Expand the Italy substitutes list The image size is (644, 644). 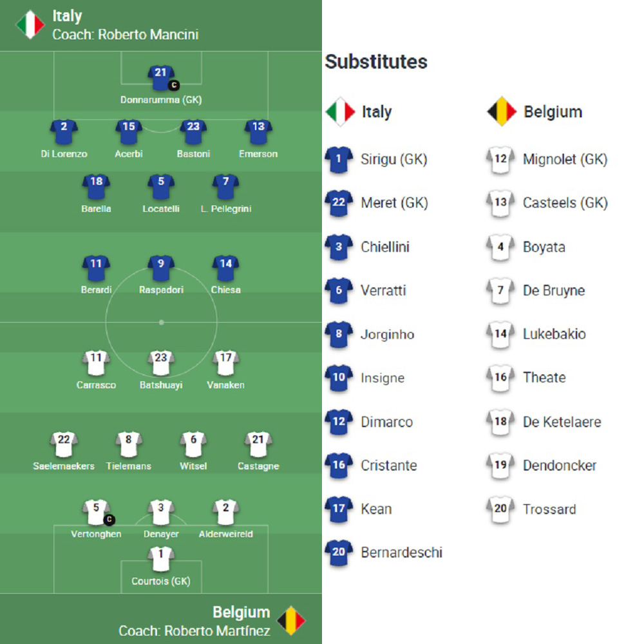365,111
